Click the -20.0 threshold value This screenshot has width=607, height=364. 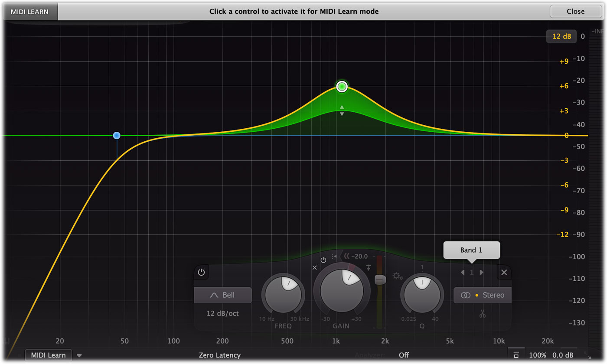coord(360,256)
